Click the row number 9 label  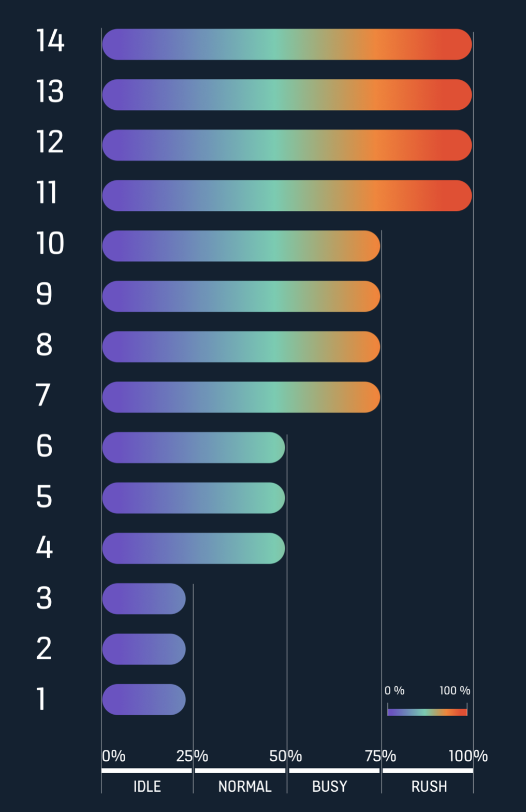coord(44,294)
